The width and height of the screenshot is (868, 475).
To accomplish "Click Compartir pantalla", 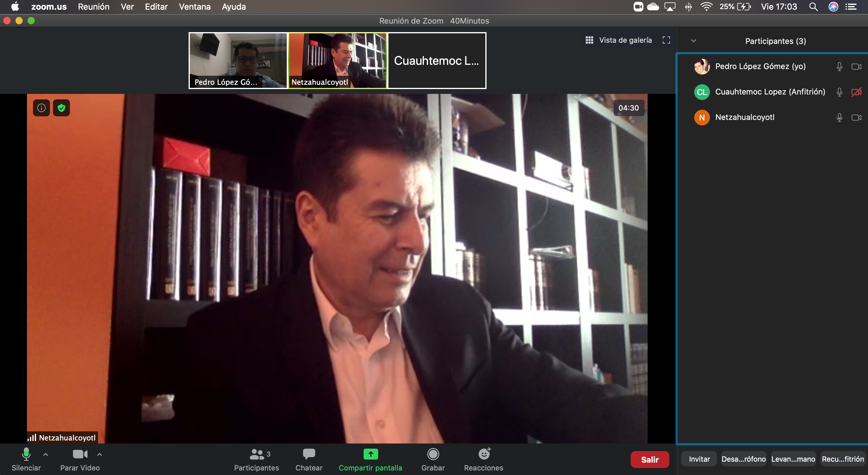I will [370, 460].
